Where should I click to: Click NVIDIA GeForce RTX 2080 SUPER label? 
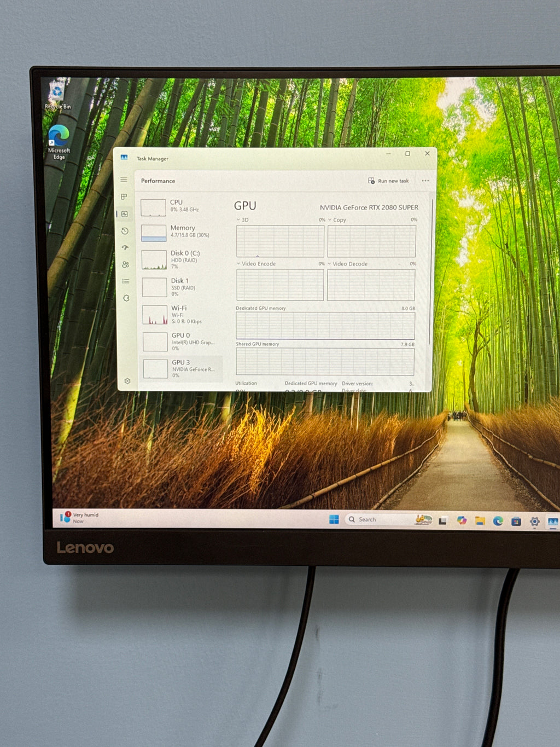click(369, 207)
